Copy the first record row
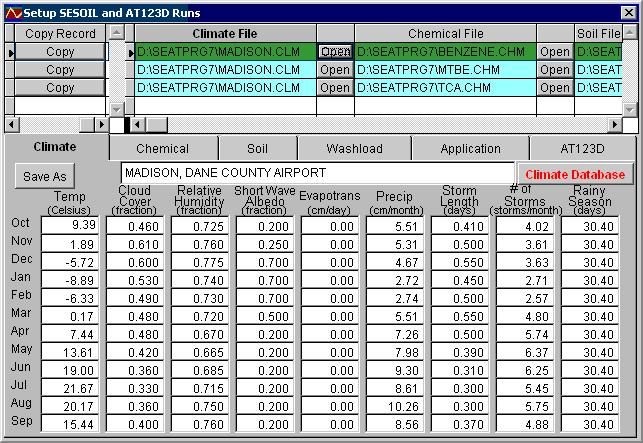 tap(60, 52)
